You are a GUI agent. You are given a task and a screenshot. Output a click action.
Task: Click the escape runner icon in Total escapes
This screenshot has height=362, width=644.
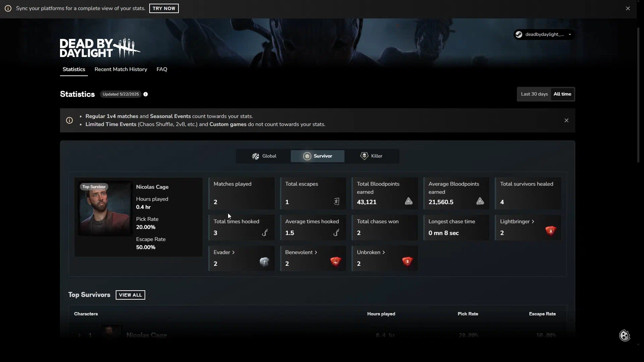(x=336, y=201)
